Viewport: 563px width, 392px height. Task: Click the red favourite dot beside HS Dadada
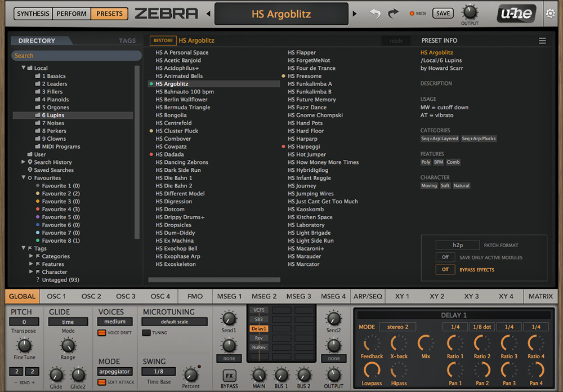(x=151, y=154)
